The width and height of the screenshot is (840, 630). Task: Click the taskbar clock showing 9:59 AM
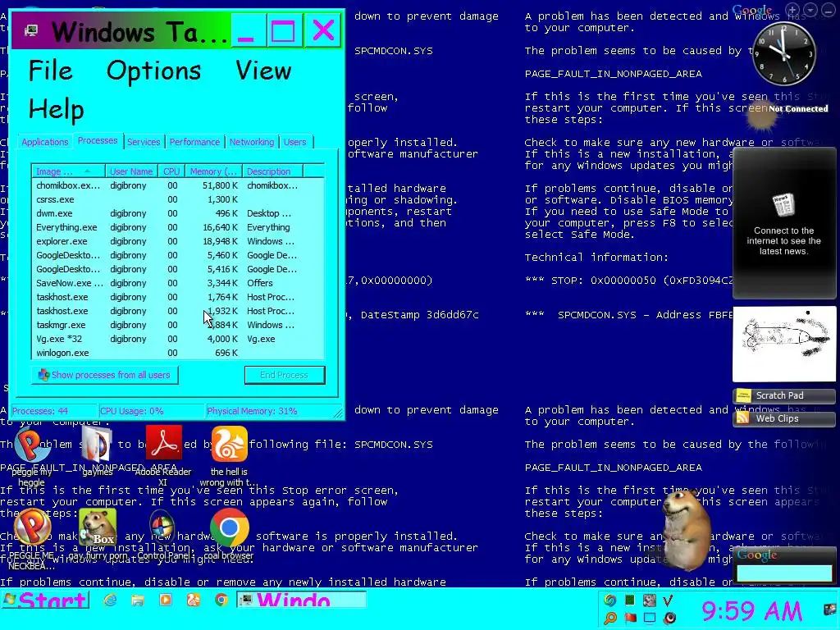[751, 610]
